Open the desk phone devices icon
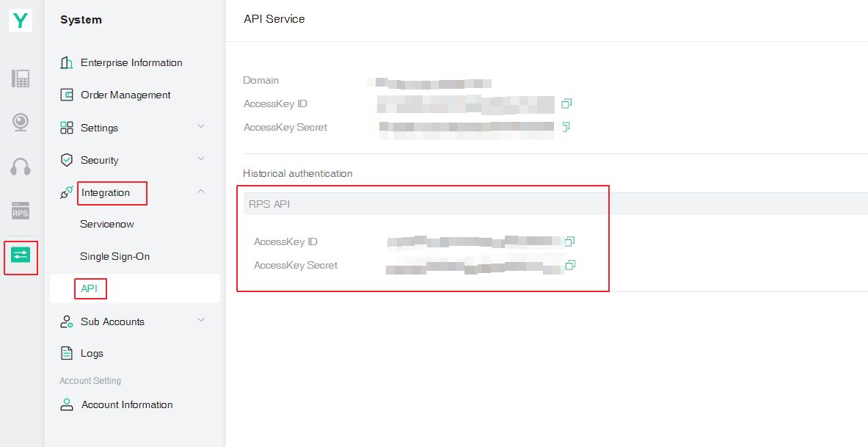The image size is (868, 447). point(21,79)
